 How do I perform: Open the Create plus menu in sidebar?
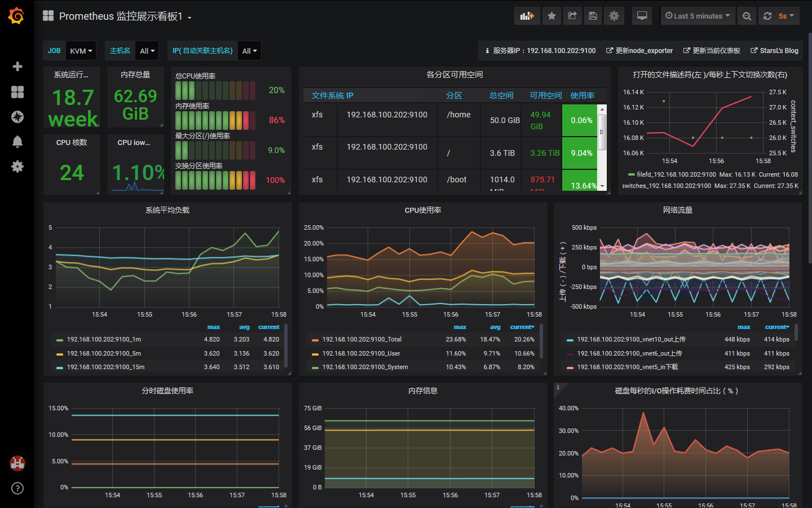[17, 67]
